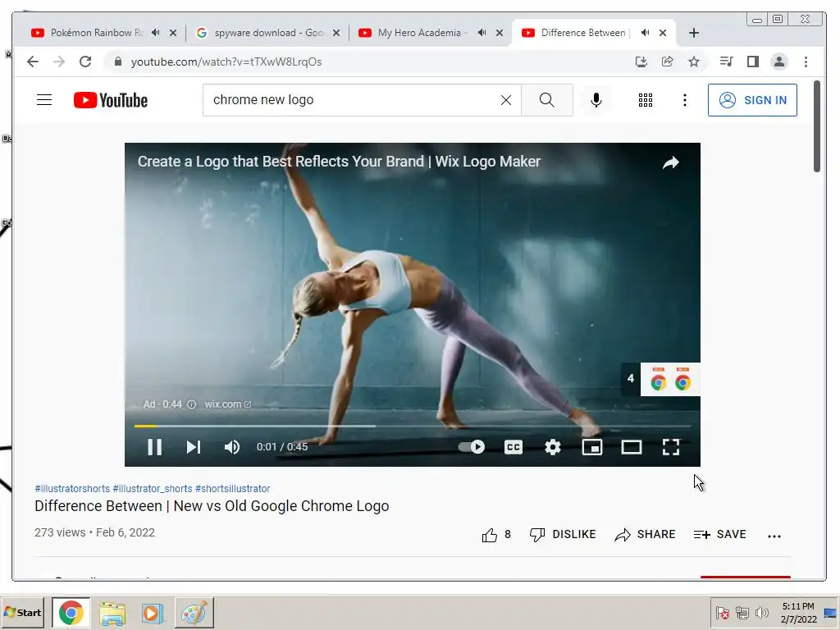
Task: Open ad info circle icon
Action: click(x=191, y=404)
